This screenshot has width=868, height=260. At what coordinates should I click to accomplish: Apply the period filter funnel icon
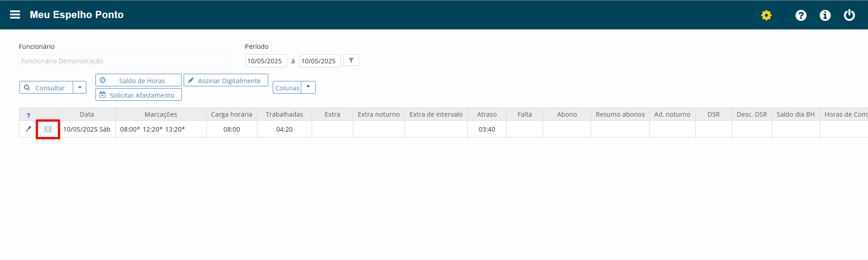[351, 60]
